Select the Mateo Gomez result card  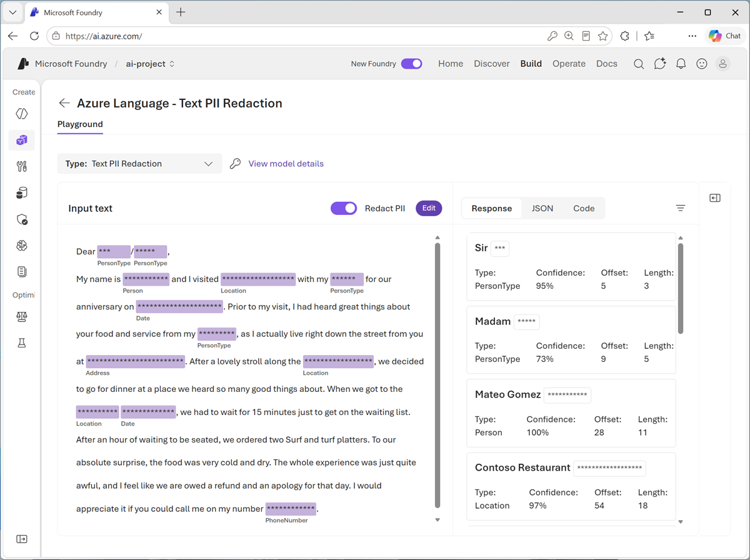tap(571, 412)
